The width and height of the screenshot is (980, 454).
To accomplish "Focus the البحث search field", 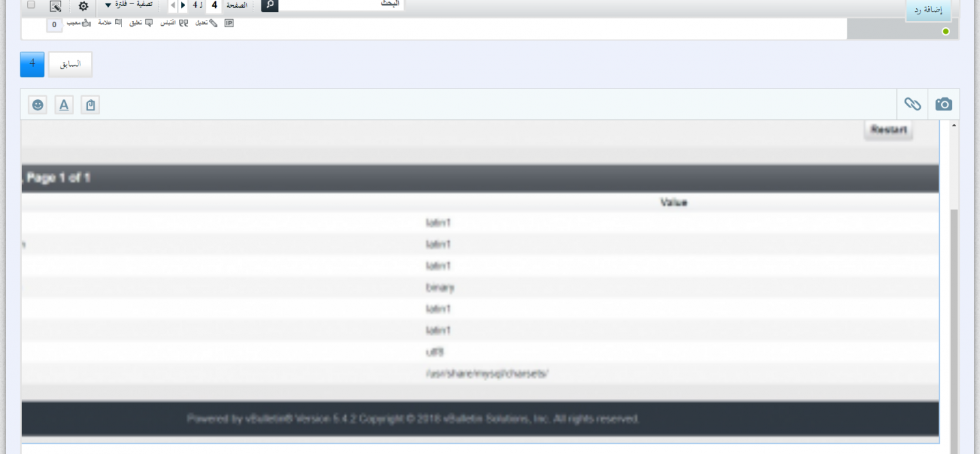I will tap(342, 4).
